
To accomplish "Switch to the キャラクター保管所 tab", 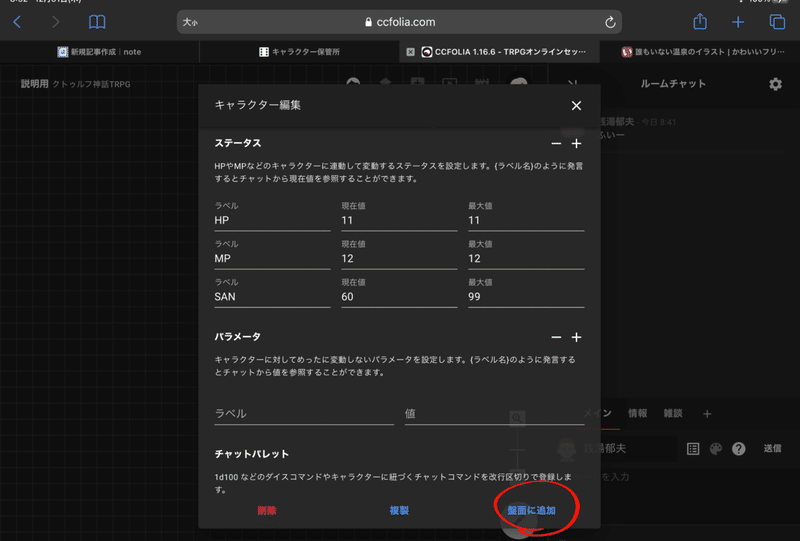I will [299, 52].
